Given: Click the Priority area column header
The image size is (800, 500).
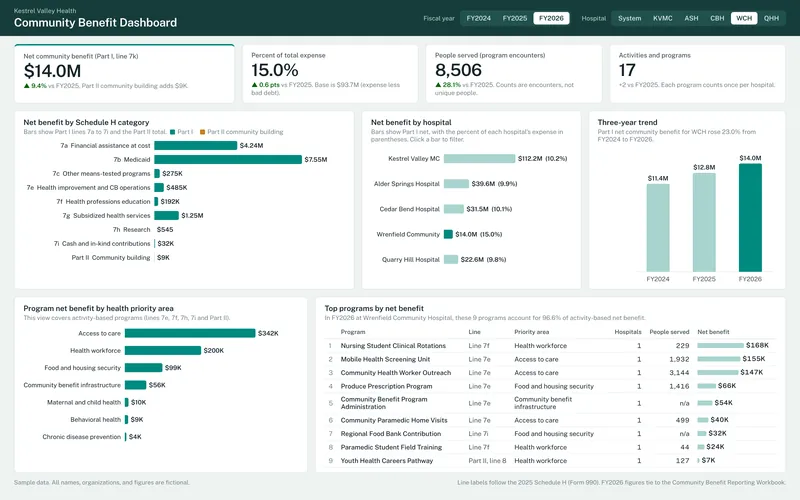Looking at the screenshot, I should [x=532, y=332].
